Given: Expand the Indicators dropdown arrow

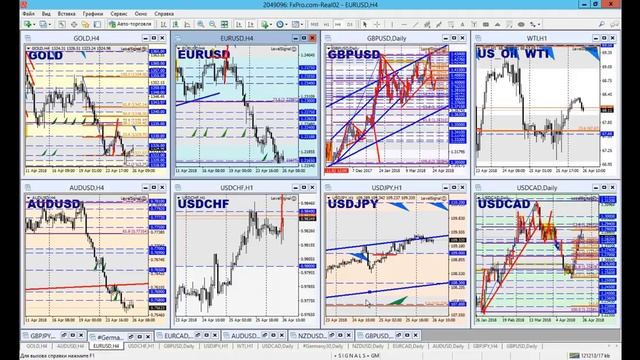Looking at the screenshot, I should pyautogui.click(x=271, y=24).
